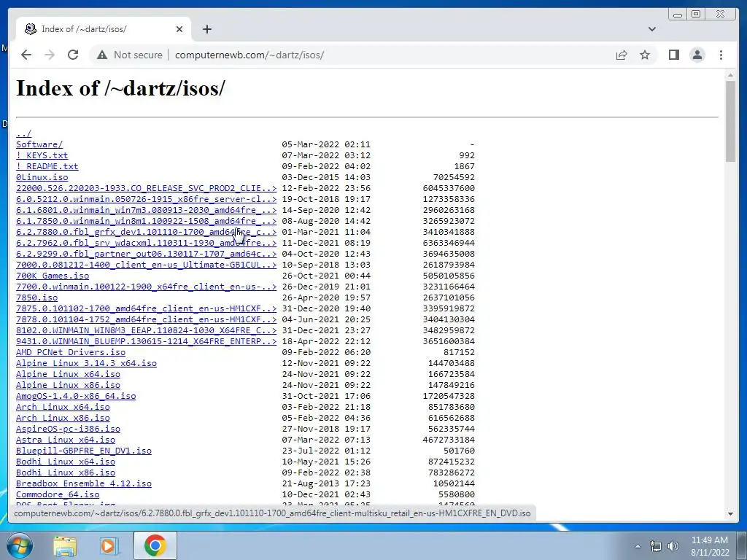Open a new tab with plus button
This screenshot has height=560, width=747.
(206, 29)
